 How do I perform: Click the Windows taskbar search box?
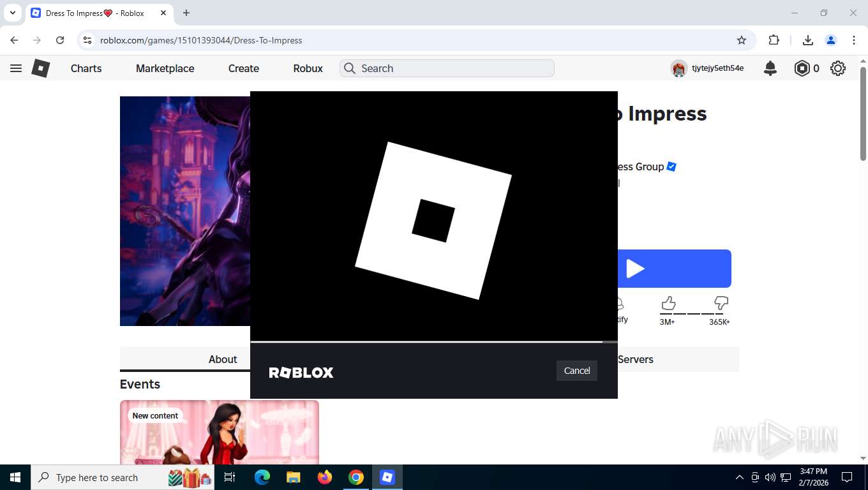tap(123, 477)
